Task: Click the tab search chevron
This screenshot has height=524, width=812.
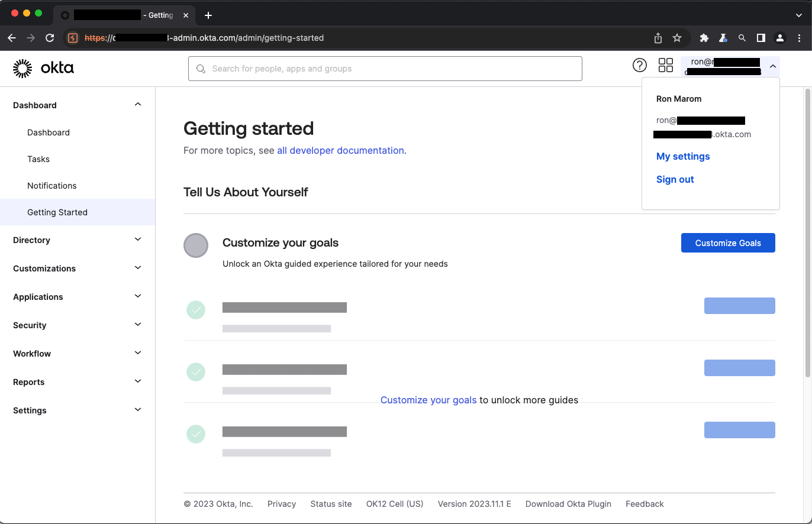Action: coord(799,15)
